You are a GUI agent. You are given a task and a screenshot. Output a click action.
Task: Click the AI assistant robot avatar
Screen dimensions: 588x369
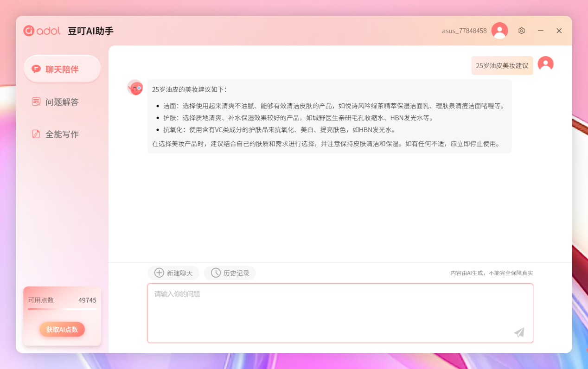pos(135,87)
